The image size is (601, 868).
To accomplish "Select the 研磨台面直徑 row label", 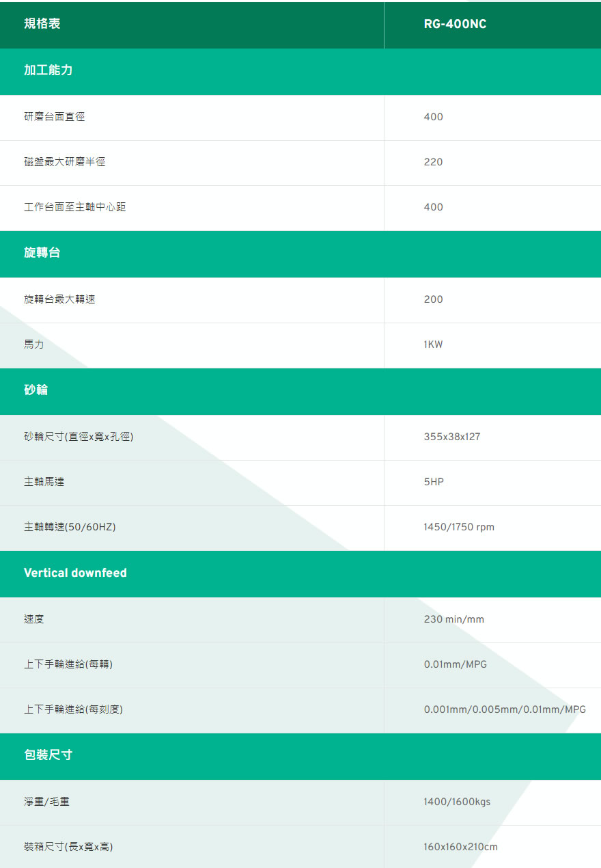I will (x=55, y=117).
